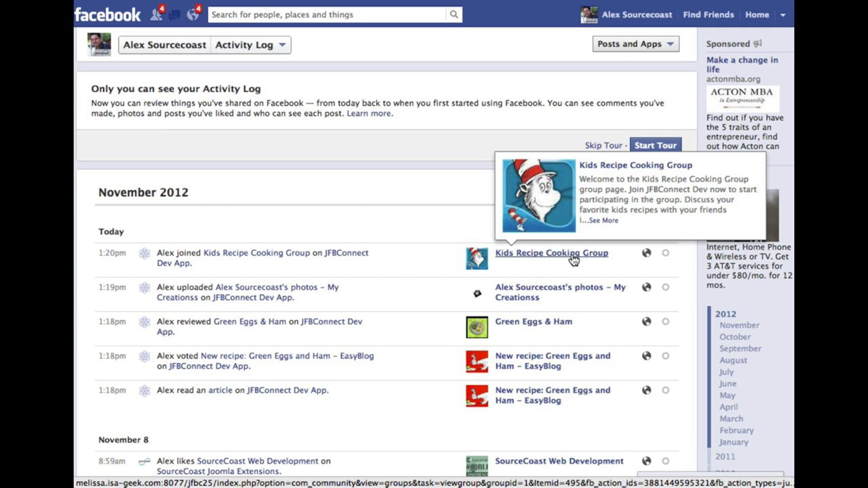Click the Facebook logo
This screenshot has height=488, width=868.
[107, 15]
